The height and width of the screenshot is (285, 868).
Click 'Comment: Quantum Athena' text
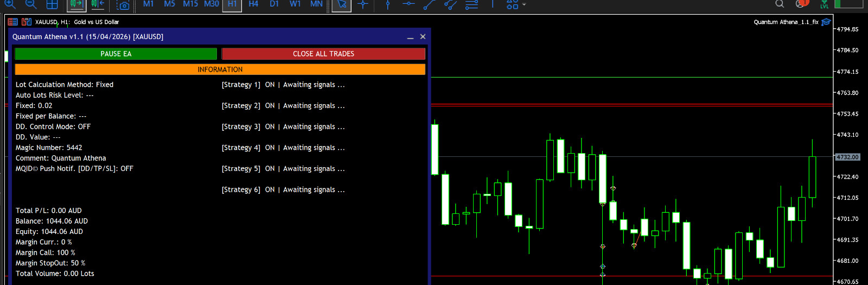tap(61, 159)
